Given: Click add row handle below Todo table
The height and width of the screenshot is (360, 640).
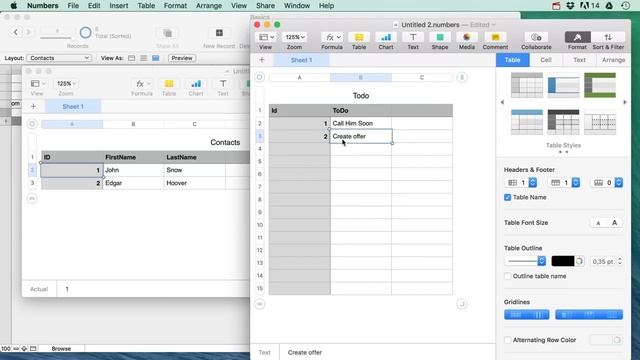Looking at the screenshot, I should (x=260, y=304).
